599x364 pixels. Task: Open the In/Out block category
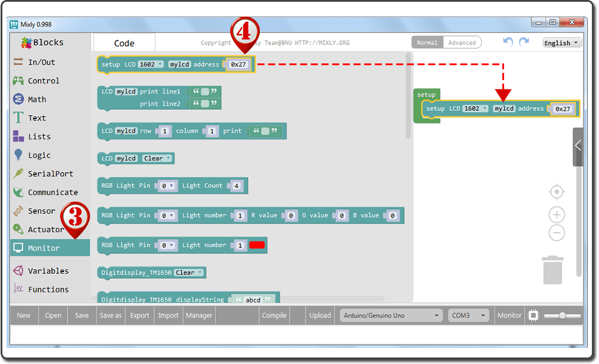(x=42, y=62)
